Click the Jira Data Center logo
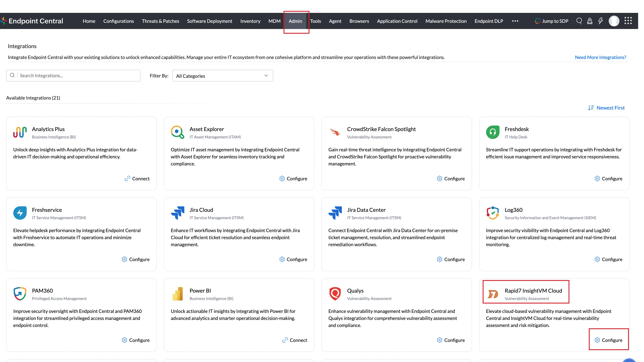644x362 pixels. (x=335, y=213)
